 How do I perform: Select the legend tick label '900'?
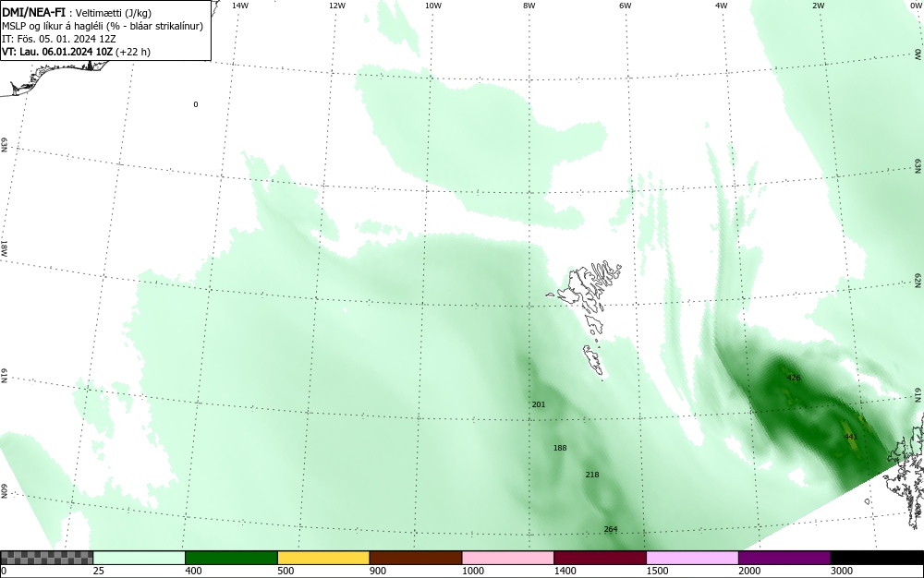(x=378, y=571)
